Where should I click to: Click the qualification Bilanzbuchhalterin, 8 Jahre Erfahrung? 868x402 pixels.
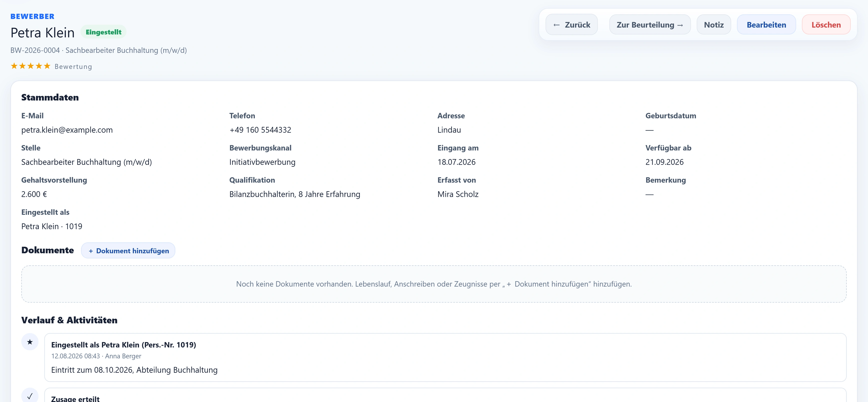[295, 194]
